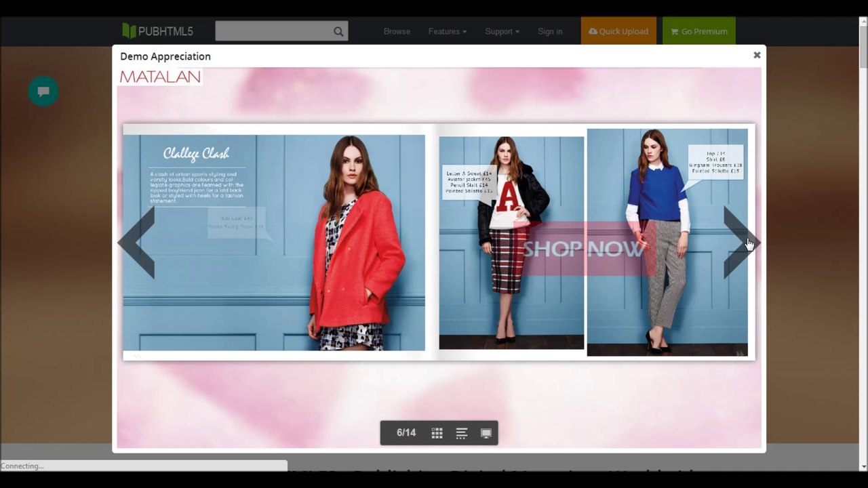Click the MATALAN logo in the viewer
The width and height of the screenshot is (868, 488).
click(160, 77)
